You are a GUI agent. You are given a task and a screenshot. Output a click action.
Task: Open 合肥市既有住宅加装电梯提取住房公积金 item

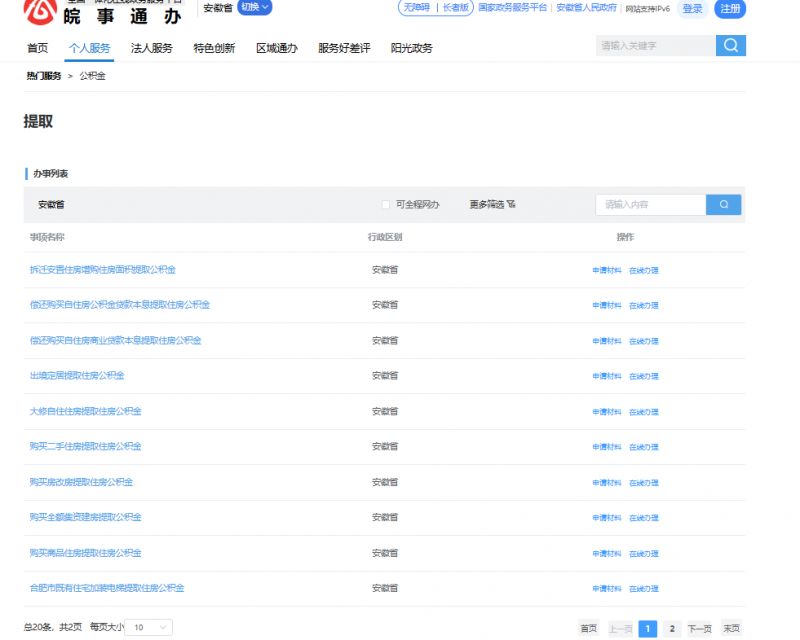[x=107, y=588]
